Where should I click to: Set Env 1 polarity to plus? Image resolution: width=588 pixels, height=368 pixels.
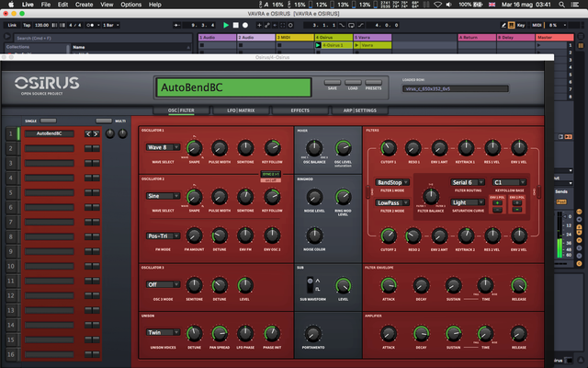click(497, 202)
